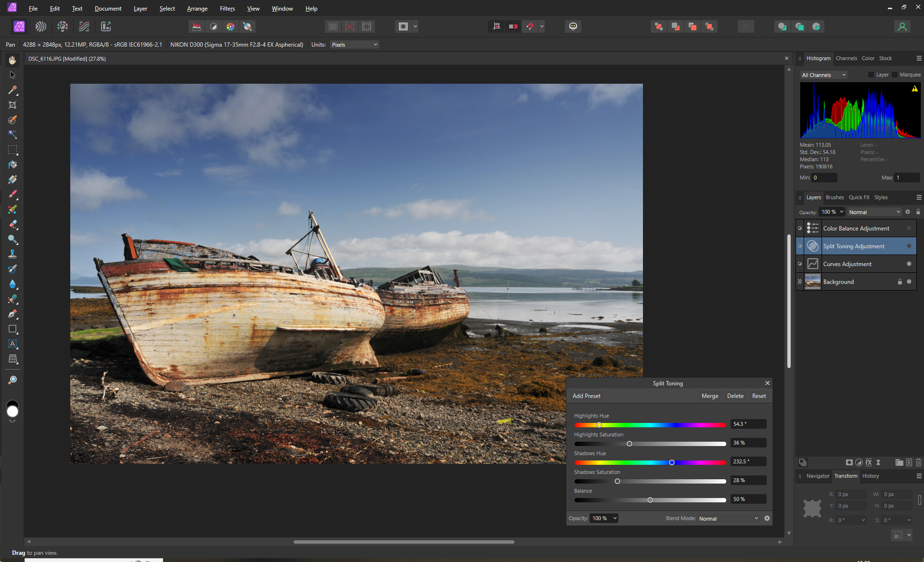Viewport: 924px width, 562px height.
Task: Select the Paint Brush tool
Action: (x=13, y=194)
